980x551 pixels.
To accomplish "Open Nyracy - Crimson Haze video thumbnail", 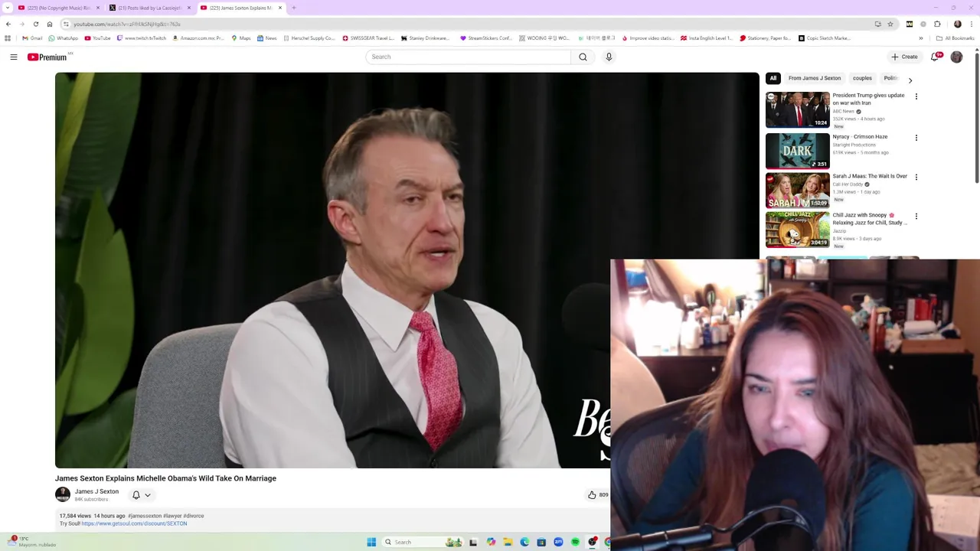I will (x=797, y=151).
